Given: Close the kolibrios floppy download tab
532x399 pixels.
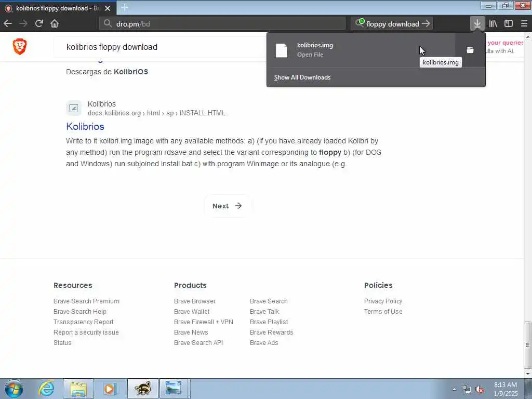Looking at the screenshot, I should (108, 8).
